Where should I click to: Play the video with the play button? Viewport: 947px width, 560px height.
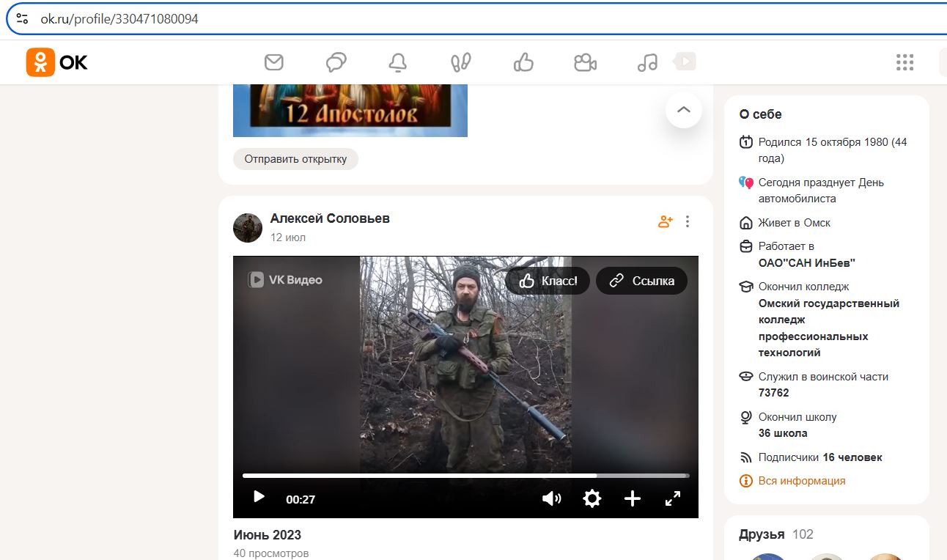[x=259, y=497]
